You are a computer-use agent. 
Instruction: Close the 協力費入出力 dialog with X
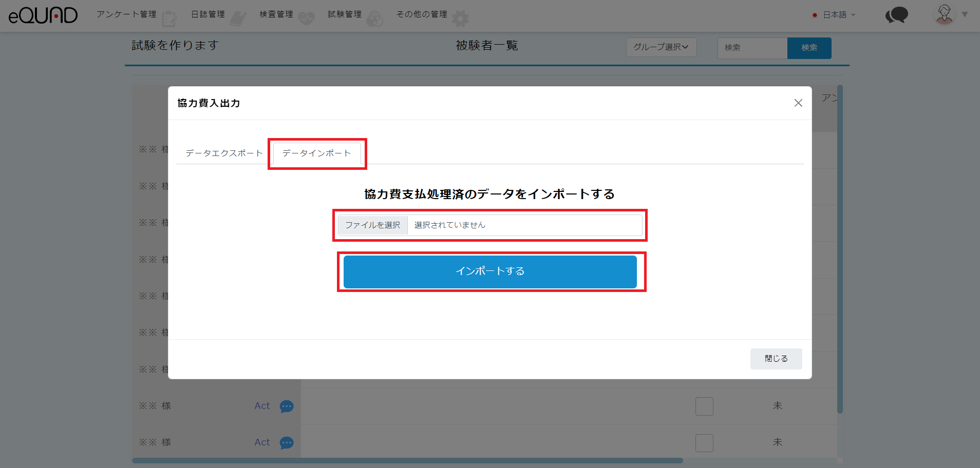coord(798,103)
